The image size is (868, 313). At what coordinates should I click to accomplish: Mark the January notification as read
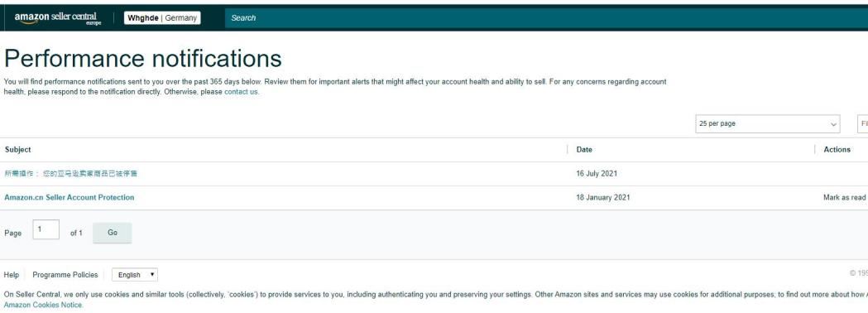(844, 197)
